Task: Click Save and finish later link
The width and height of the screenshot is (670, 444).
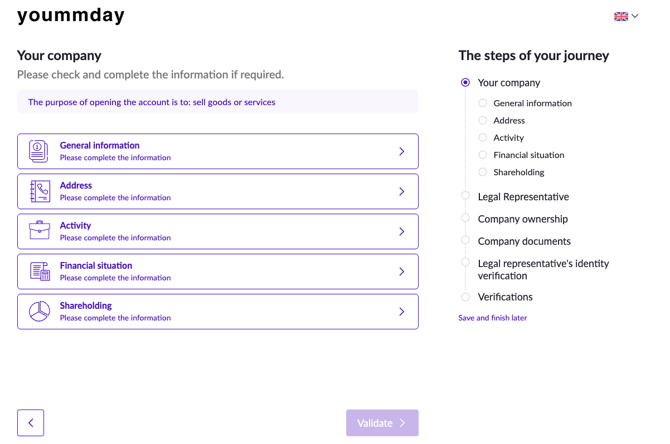Action: [x=492, y=318]
